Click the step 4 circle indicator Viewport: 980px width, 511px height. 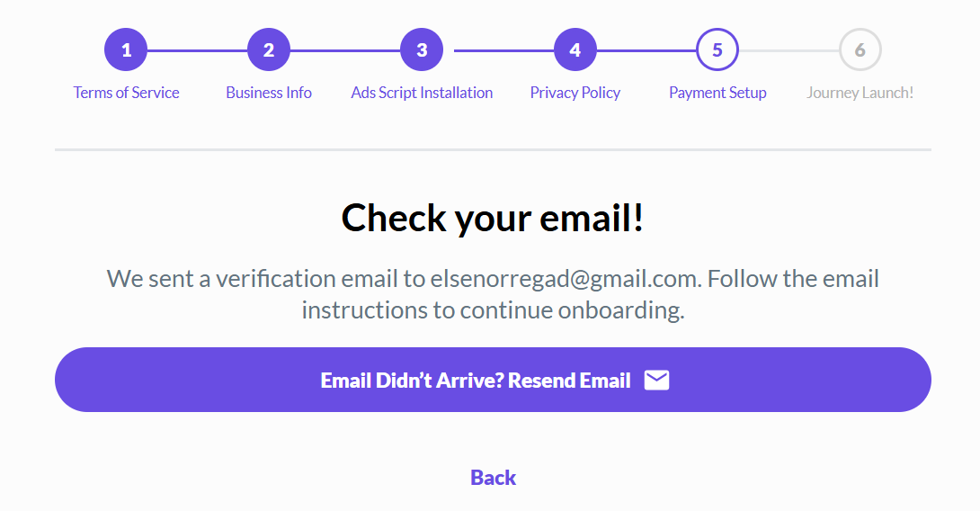tap(575, 50)
